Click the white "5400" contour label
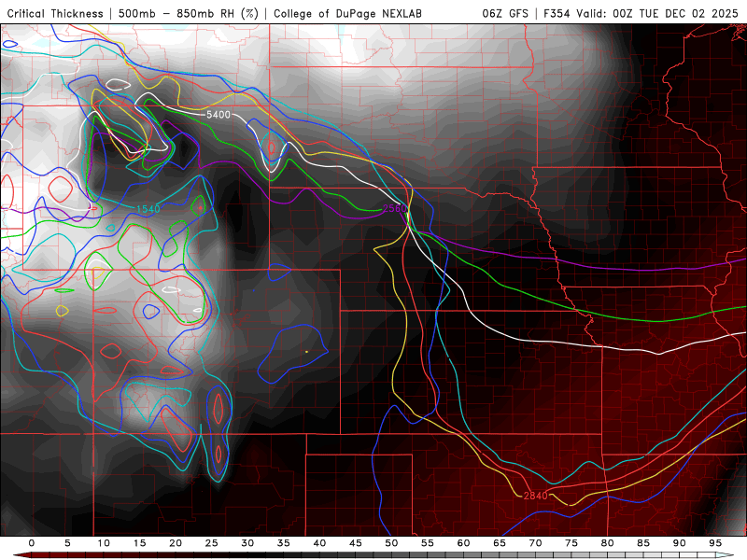This screenshot has width=747, height=560. (x=218, y=115)
